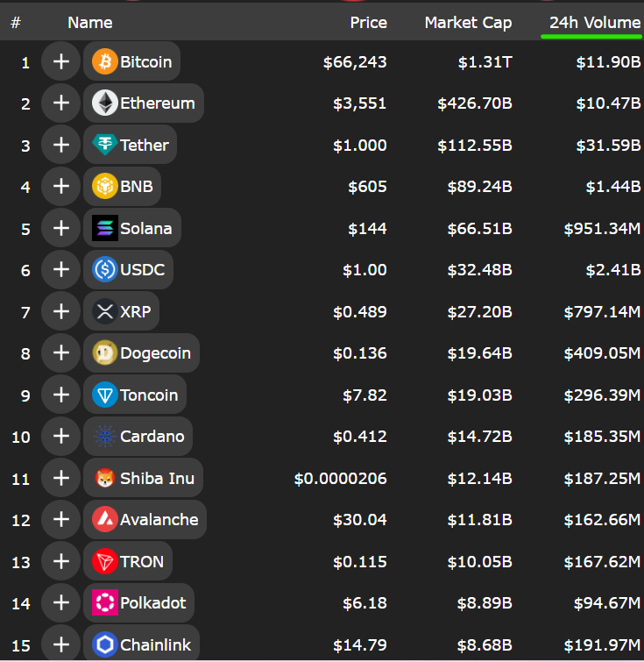Image resolution: width=644 pixels, height=662 pixels.
Task: Sort by the 24h Volume column
Action: pyautogui.click(x=594, y=23)
